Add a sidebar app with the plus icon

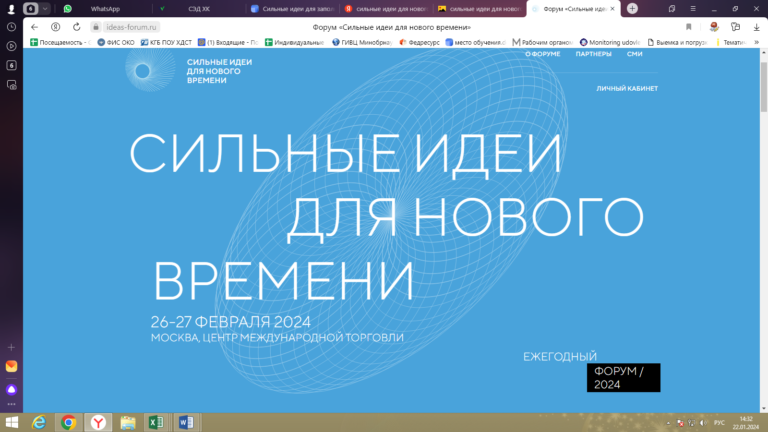click(11, 347)
